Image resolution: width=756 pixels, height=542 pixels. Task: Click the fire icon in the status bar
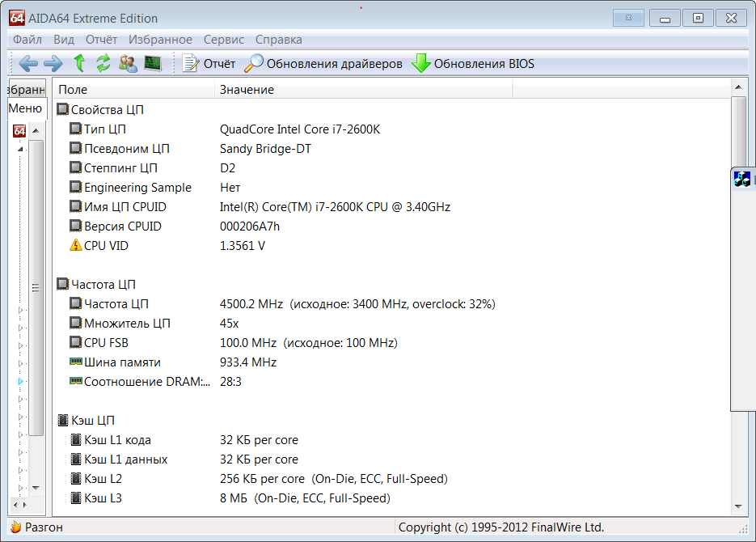16,527
